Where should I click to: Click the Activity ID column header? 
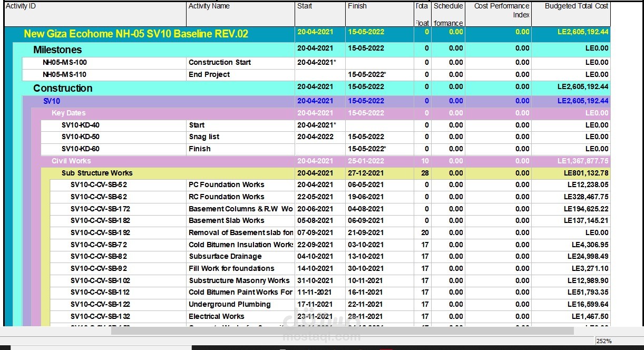tap(96, 14)
